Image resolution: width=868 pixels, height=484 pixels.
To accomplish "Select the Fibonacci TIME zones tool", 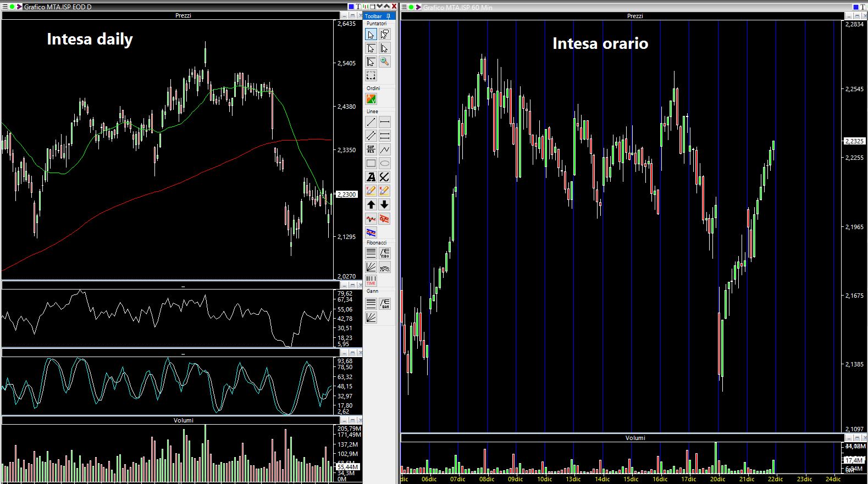I will pyautogui.click(x=371, y=281).
